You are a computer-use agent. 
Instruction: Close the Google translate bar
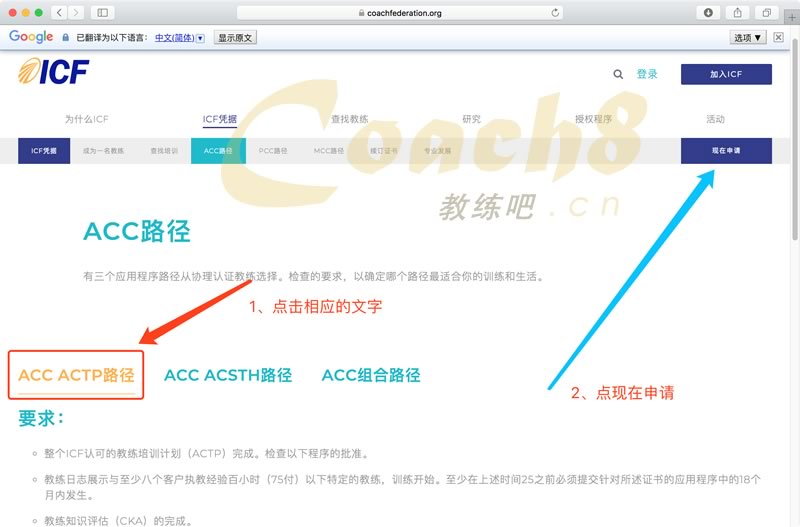click(778, 37)
